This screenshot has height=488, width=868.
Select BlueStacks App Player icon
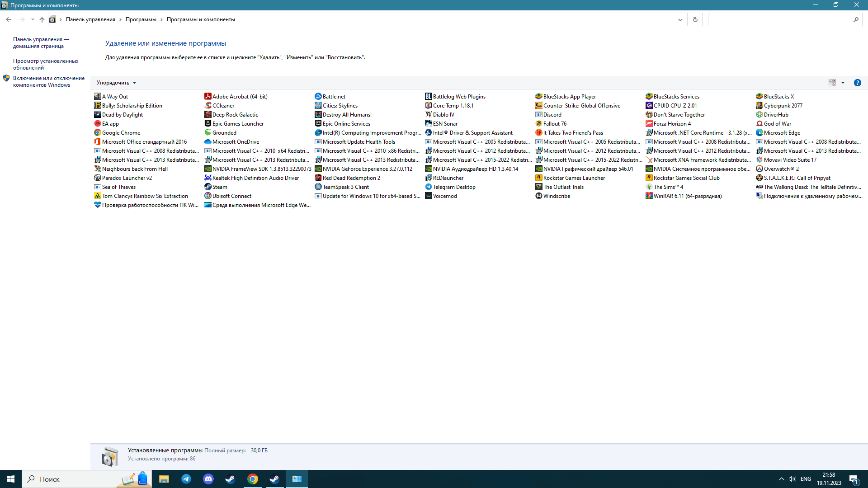click(538, 96)
